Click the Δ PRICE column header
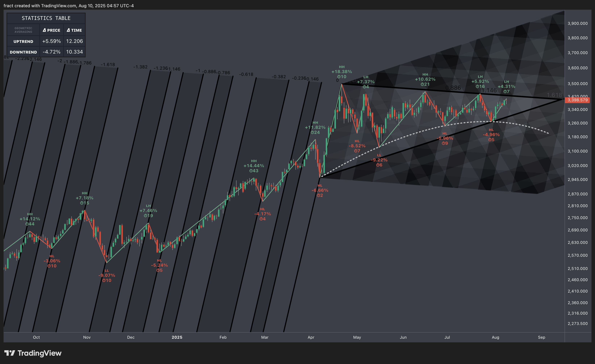This screenshot has width=595, height=364. click(51, 30)
